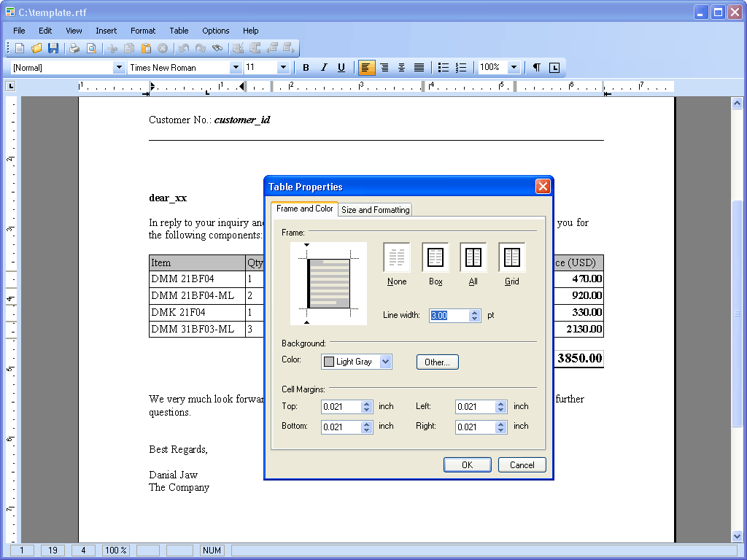Open the Table menu
Viewport: 747px width, 560px height.
[x=179, y=31]
